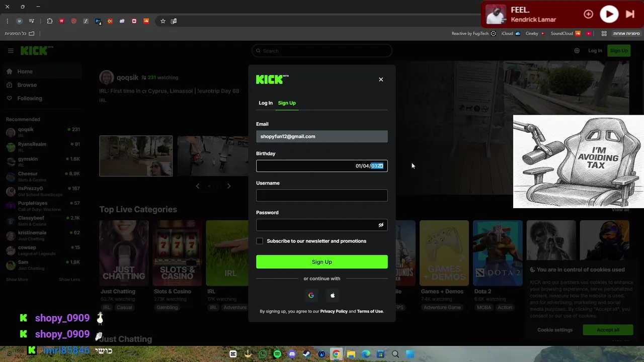Open the iCloud bookmark

(511, 34)
